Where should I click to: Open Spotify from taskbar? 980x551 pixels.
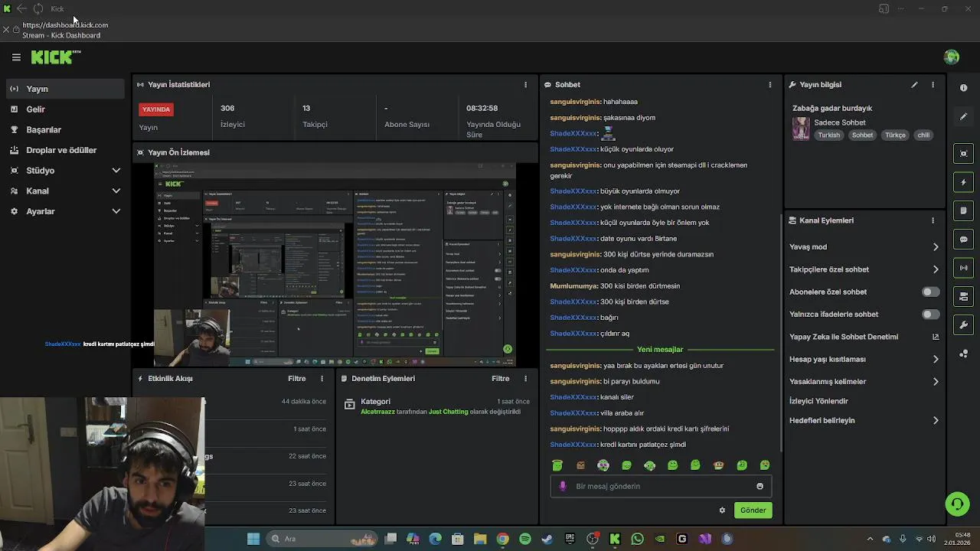click(x=525, y=539)
